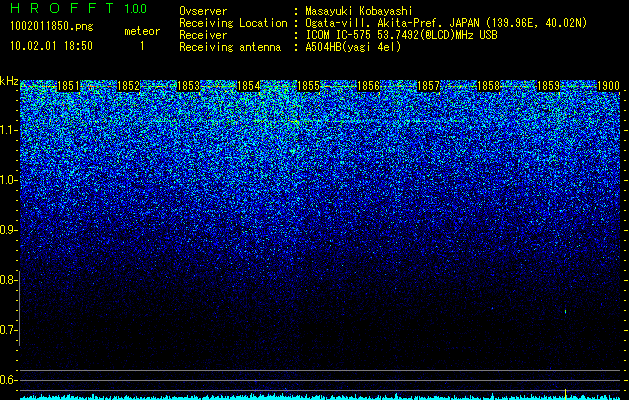Click the 0.6 kHz axis label
629x400 pixels.
coord(8,380)
